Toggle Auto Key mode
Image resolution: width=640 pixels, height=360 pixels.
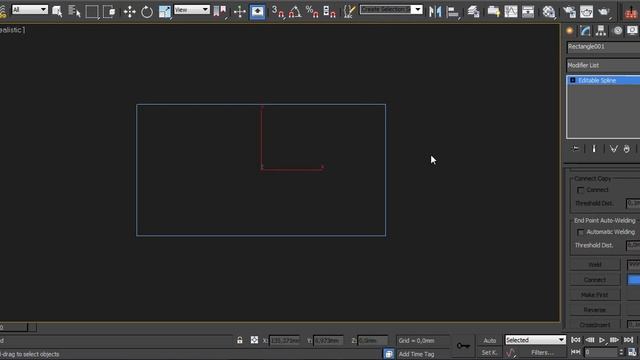point(489,340)
